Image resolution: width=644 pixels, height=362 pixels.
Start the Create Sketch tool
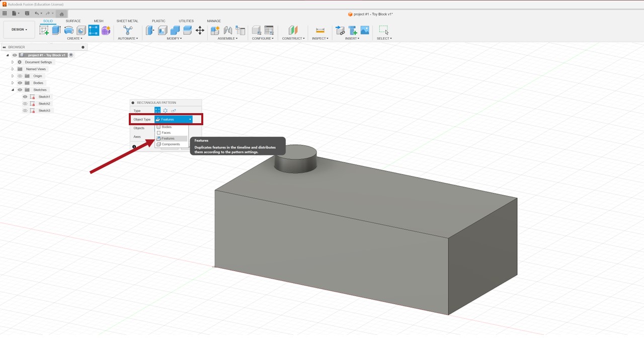(x=44, y=30)
